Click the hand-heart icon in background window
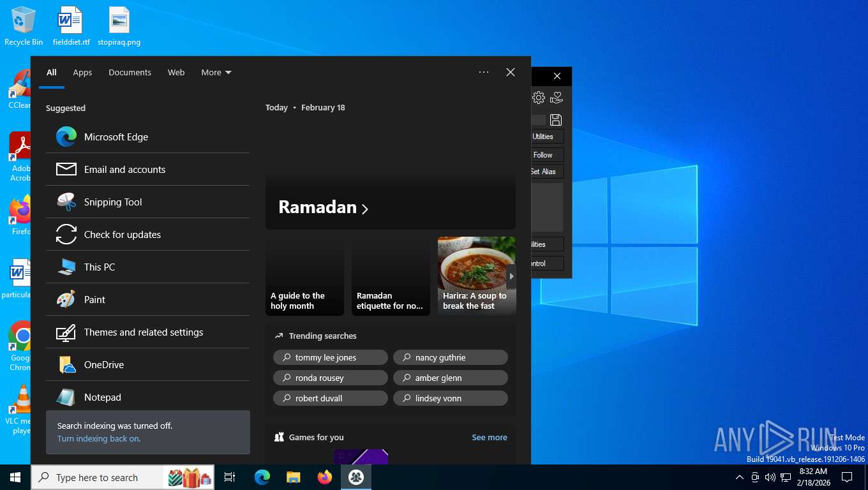Screen dimensions: 868x490 click(x=557, y=98)
